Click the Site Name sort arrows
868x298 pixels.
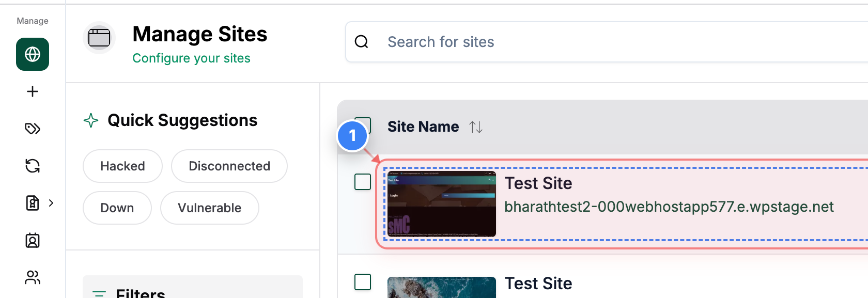point(476,127)
